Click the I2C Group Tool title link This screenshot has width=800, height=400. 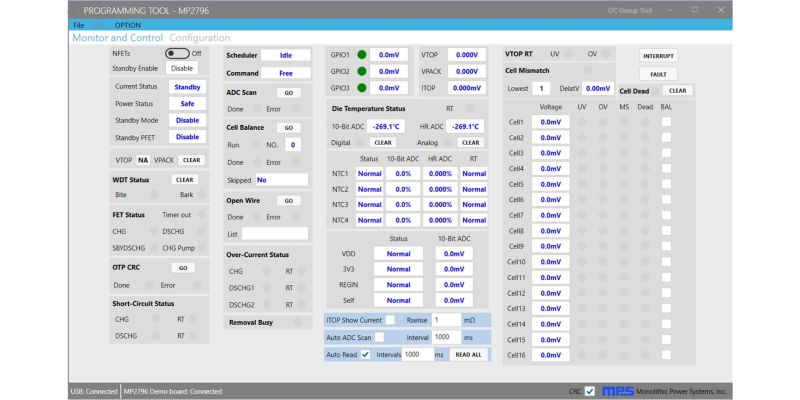click(x=629, y=10)
